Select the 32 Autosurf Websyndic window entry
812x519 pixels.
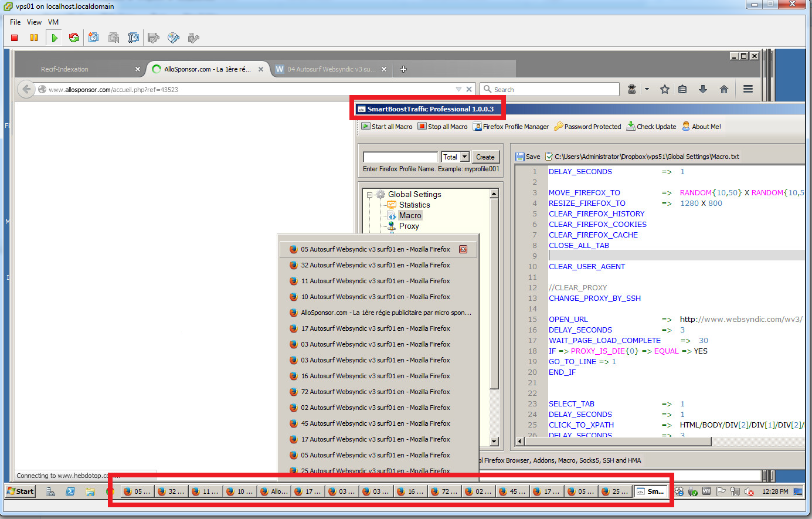[x=375, y=265]
